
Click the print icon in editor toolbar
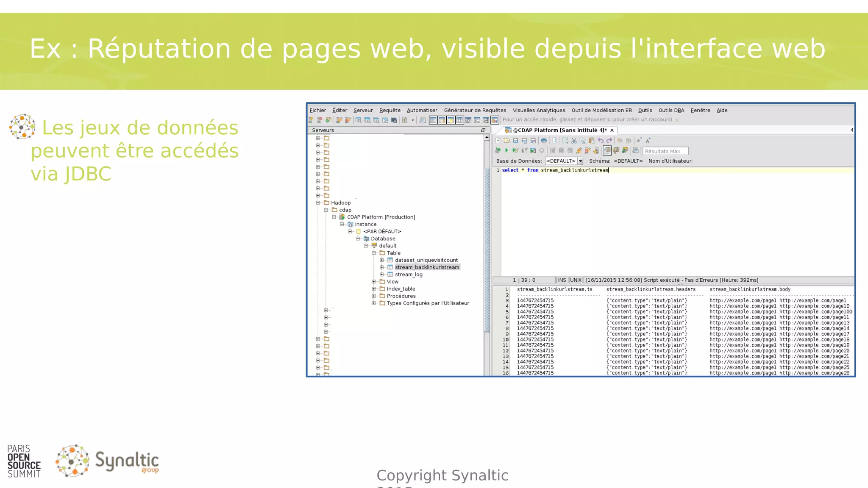click(544, 141)
